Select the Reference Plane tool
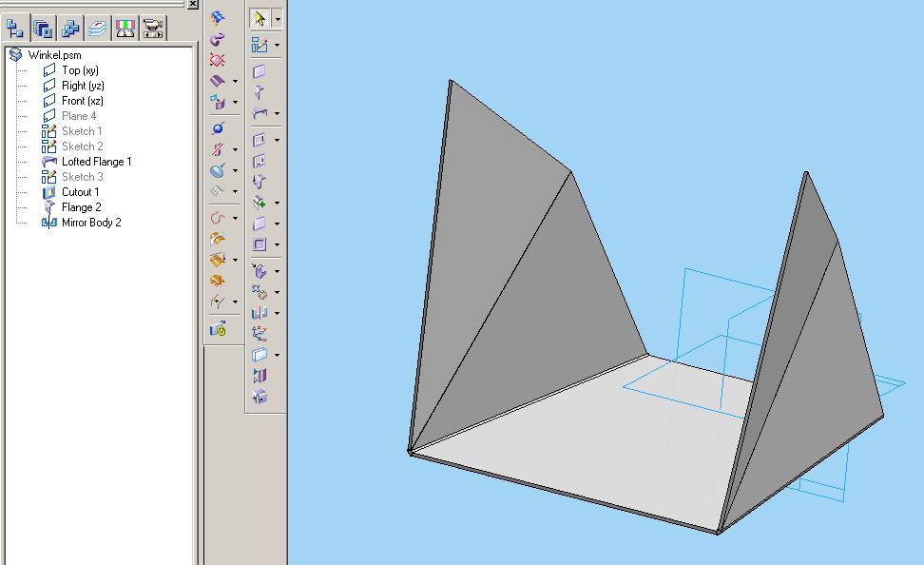 (260, 355)
